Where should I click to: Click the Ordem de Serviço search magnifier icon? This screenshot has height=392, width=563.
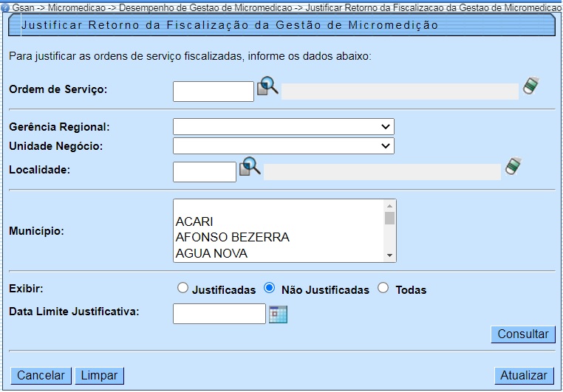(267, 87)
